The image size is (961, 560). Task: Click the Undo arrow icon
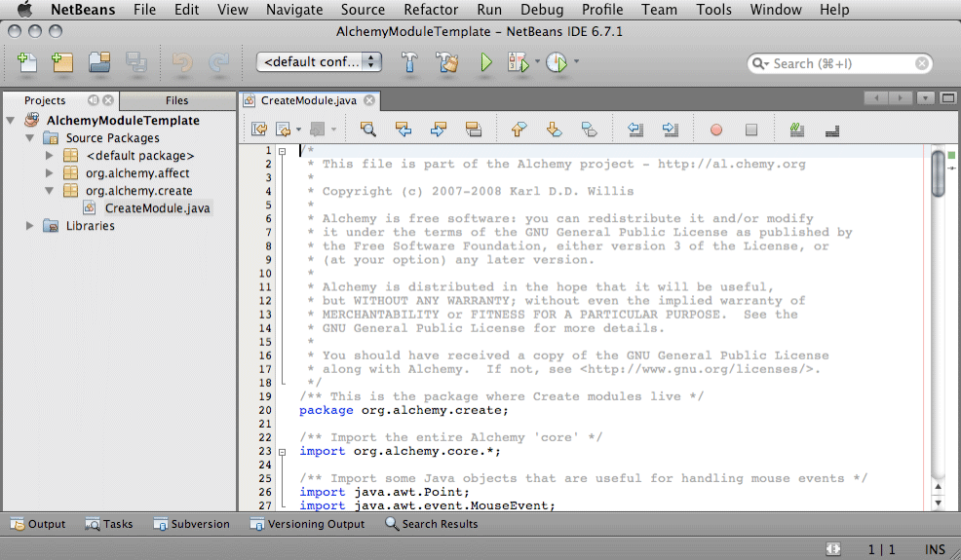tap(182, 62)
